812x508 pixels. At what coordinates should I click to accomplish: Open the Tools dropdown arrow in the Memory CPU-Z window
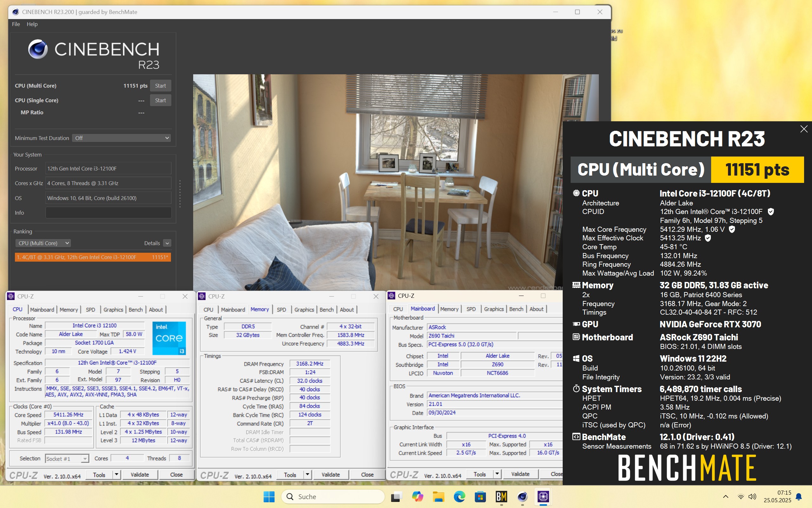coord(307,474)
